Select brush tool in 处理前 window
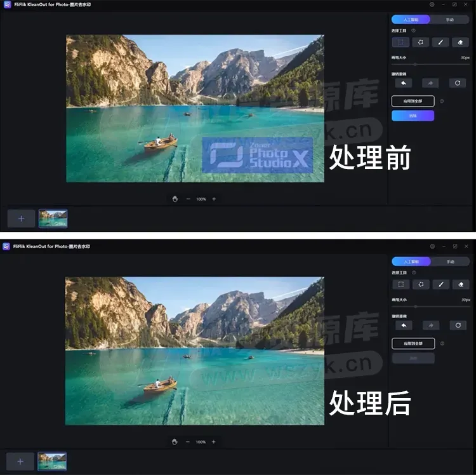This screenshot has height=475, width=476. [440, 42]
